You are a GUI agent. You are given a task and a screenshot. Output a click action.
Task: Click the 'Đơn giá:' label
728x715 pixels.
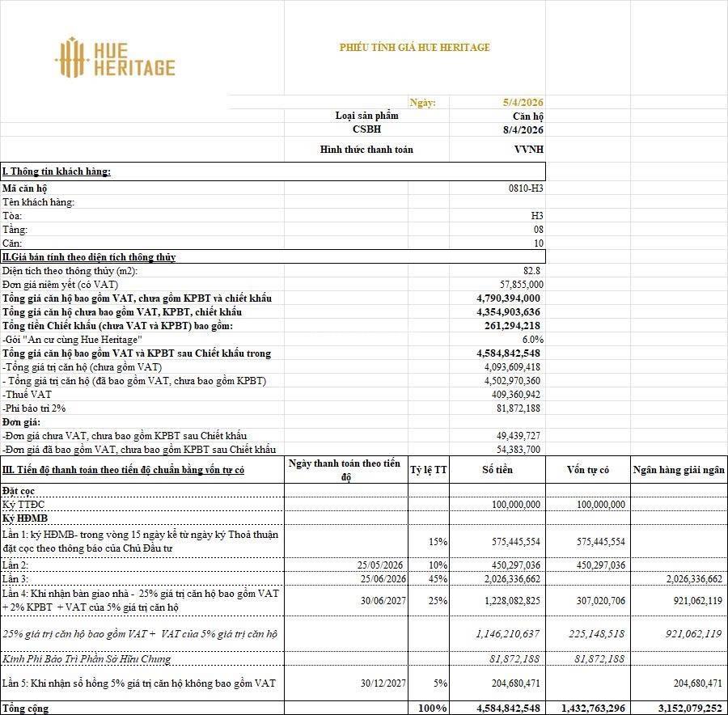[x=21, y=422]
